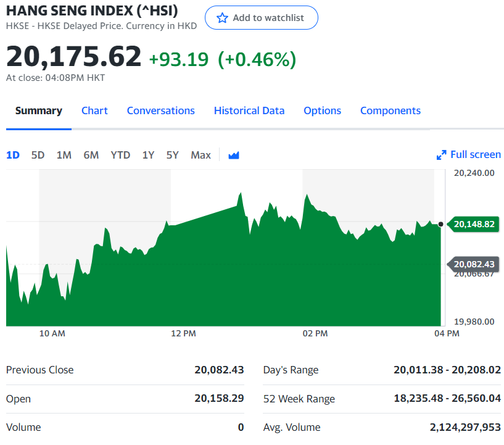
Task: Click the area chart type icon
Action: point(234,156)
